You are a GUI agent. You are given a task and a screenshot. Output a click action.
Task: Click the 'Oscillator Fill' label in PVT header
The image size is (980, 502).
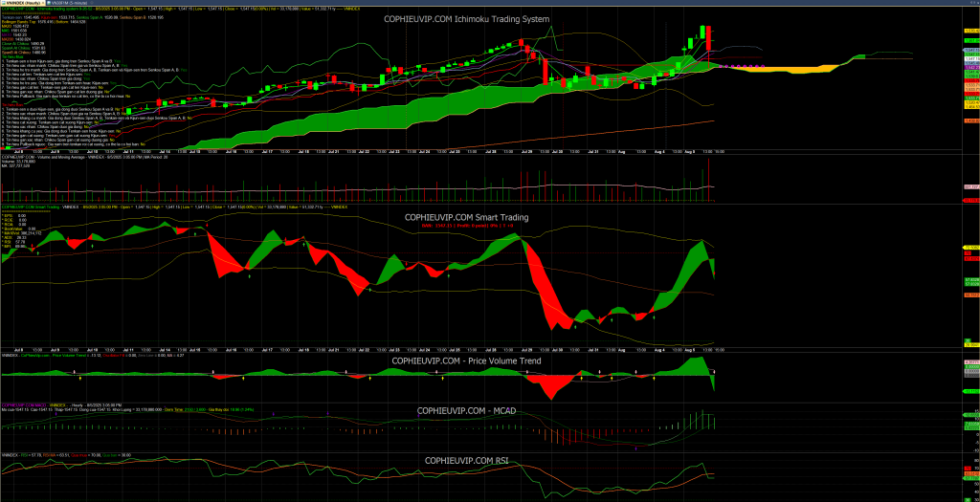coord(114,356)
